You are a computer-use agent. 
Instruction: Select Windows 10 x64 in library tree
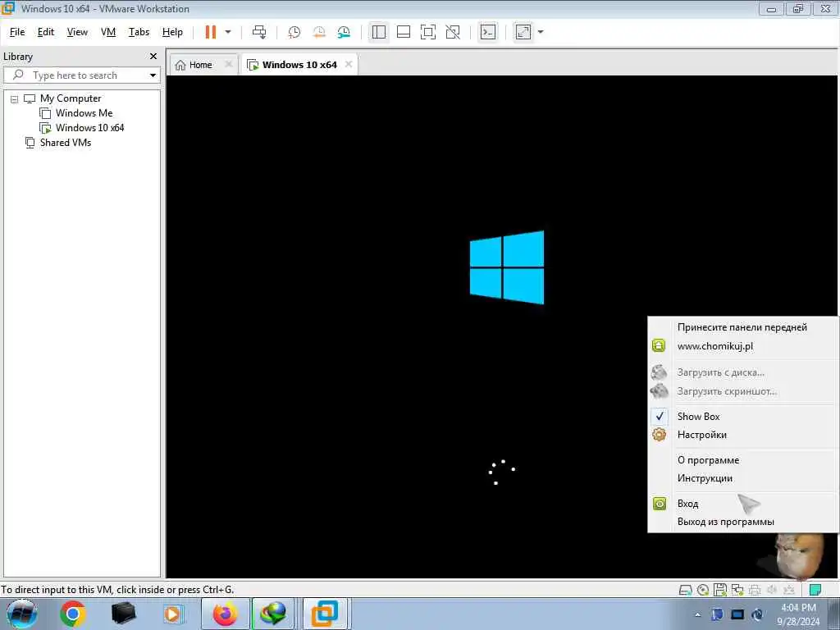click(x=89, y=128)
